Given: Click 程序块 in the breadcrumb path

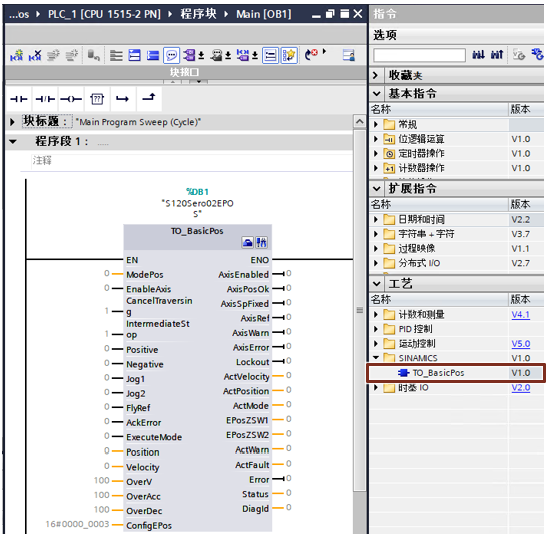Looking at the screenshot, I should click(x=198, y=14).
